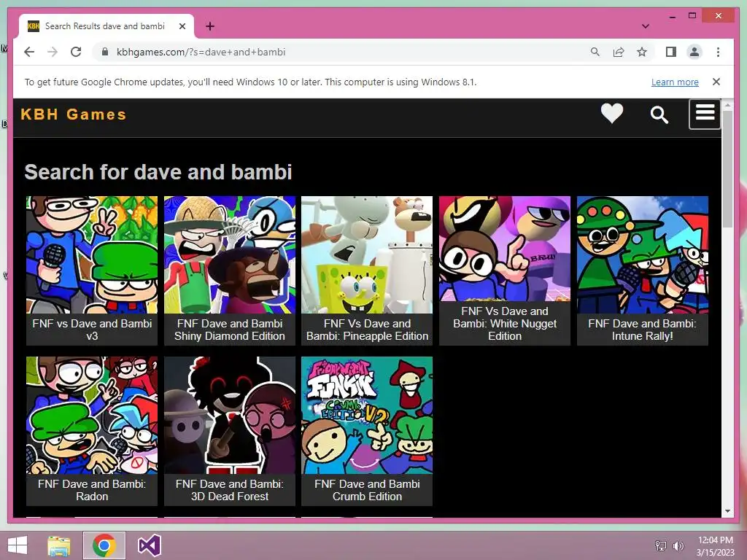Viewport: 747px width, 560px height.
Task: Click the scrollbar down arrow
Action: [727, 511]
